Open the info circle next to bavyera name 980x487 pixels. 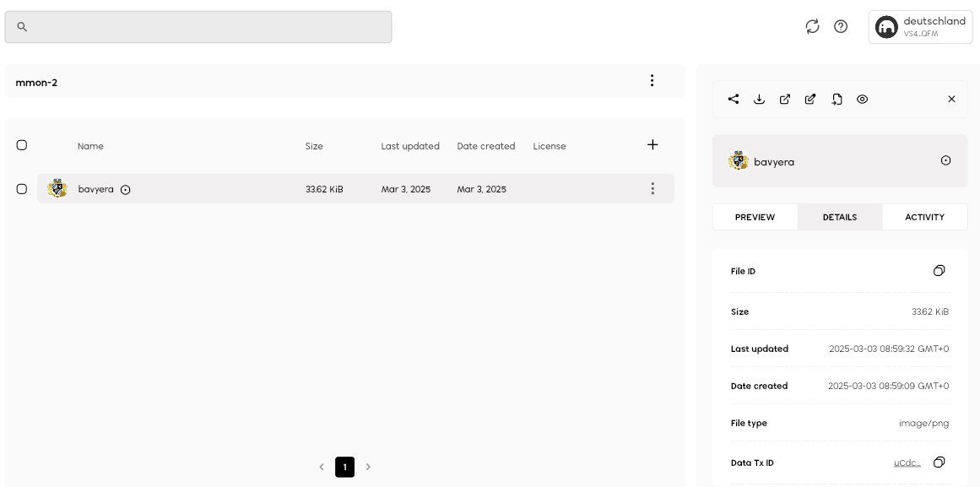pos(125,189)
